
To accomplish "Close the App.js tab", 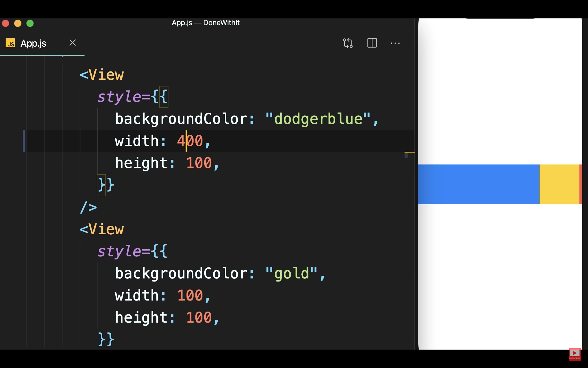I will pos(73,43).
